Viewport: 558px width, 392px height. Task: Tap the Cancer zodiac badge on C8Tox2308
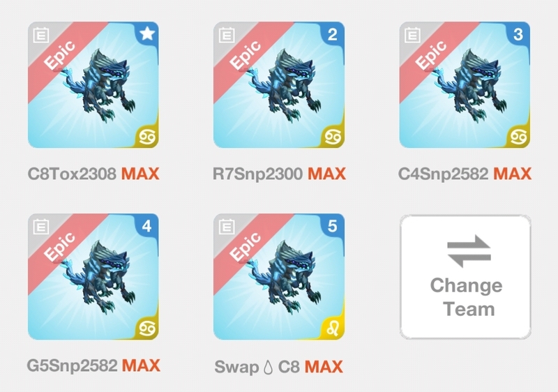pos(147,137)
